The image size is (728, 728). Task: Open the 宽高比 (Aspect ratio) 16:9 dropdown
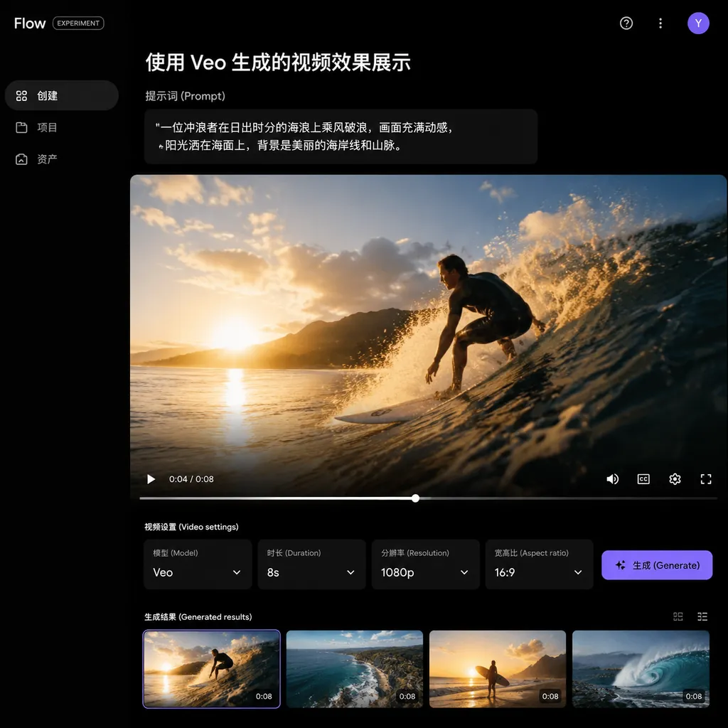[x=539, y=564]
